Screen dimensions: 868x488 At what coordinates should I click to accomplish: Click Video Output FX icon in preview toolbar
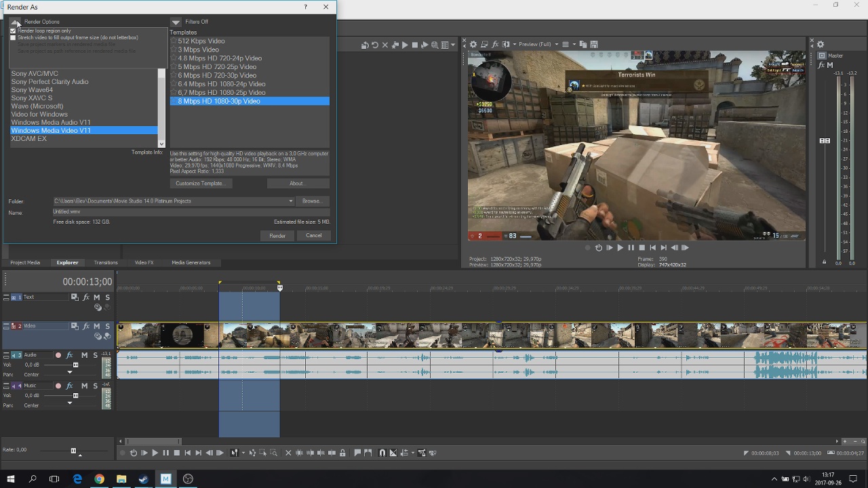(496, 45)
